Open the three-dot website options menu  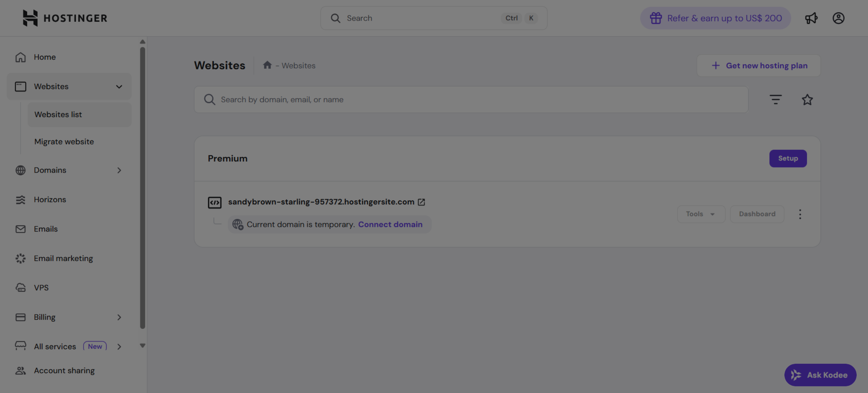[800, 214]
